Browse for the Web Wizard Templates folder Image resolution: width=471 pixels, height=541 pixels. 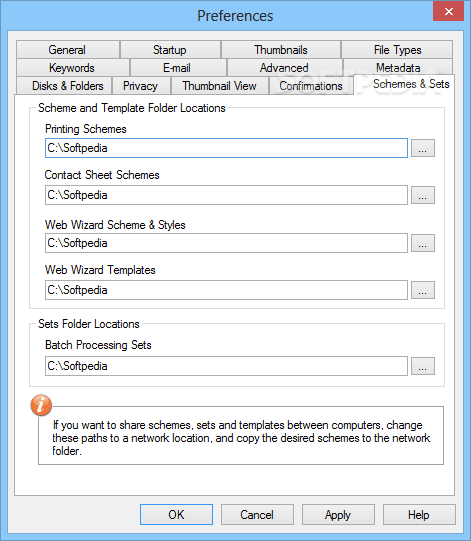(x=423, y=290)
